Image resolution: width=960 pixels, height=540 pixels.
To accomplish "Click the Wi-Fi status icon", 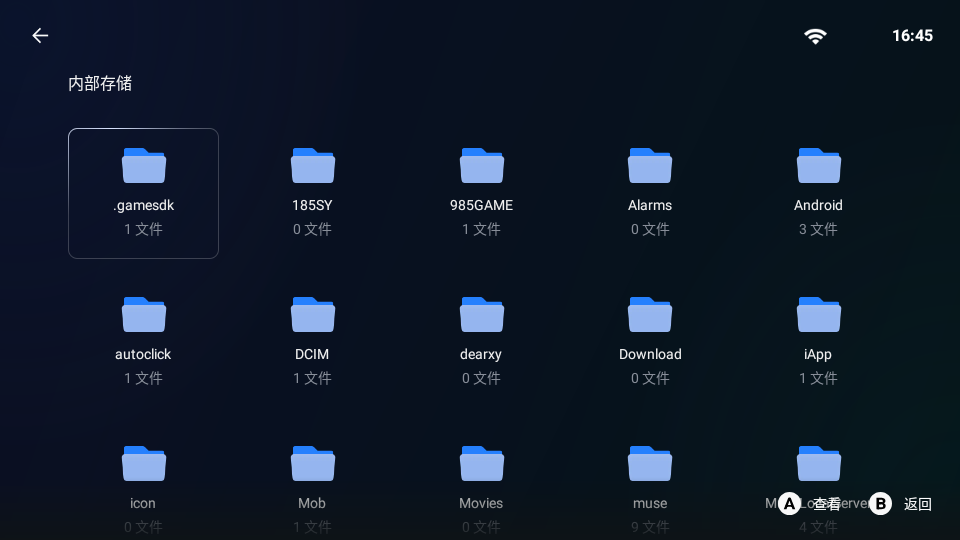I will coord(816,36).
